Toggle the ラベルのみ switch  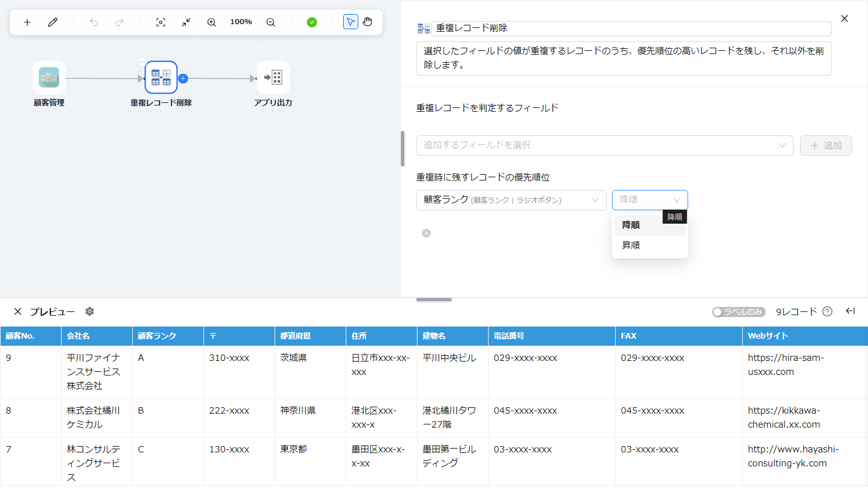[x=739, y=312]
